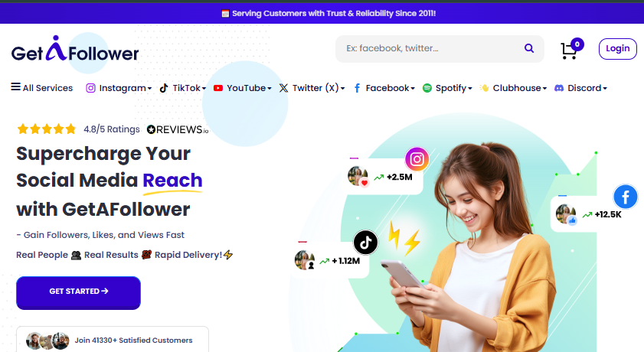
Task: Click the Instagram logo in navigation bar
Action: tap(90, 88)
